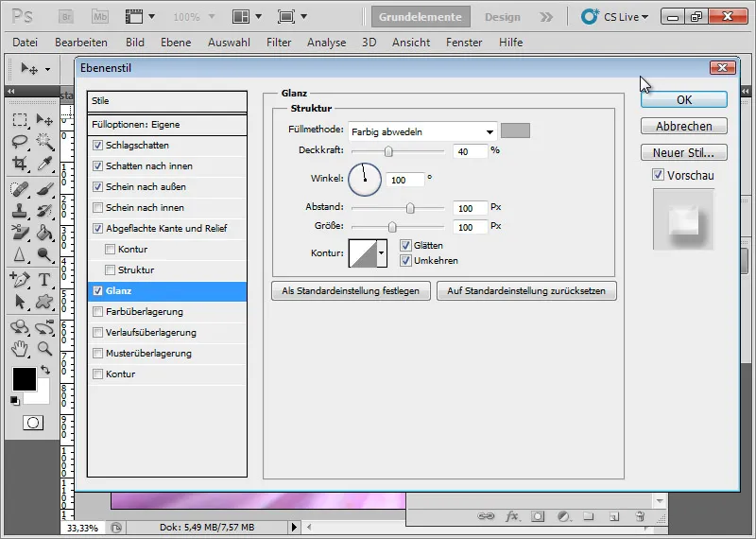Select the Crop tool
This screenshot has width=756, height=539.
20,164
